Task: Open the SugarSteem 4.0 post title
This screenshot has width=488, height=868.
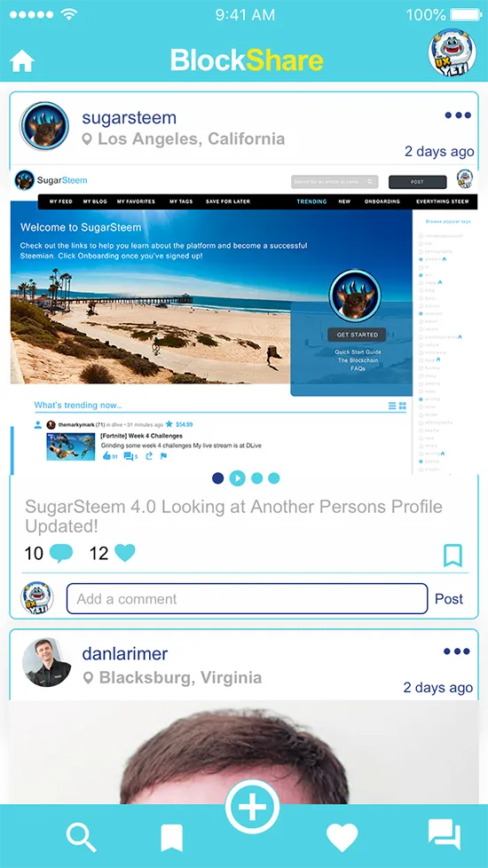Action: click(x=233, y=516)
